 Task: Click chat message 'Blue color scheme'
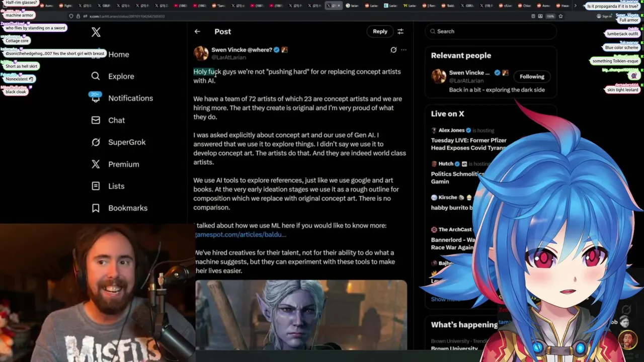[622, 48]
